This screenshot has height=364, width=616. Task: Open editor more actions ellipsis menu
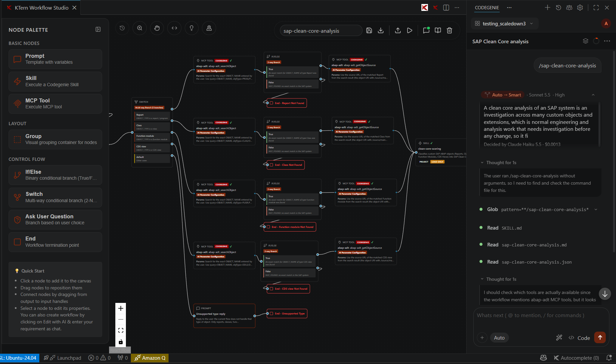pyautogui.click(x=457, y=8)
